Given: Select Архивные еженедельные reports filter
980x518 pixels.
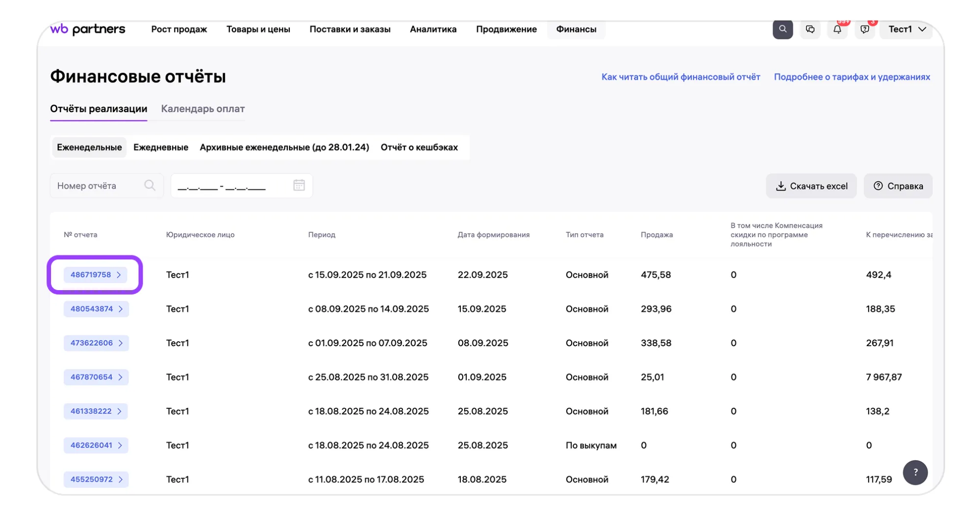Looking at the screenshot, I should tap(284, 148).
